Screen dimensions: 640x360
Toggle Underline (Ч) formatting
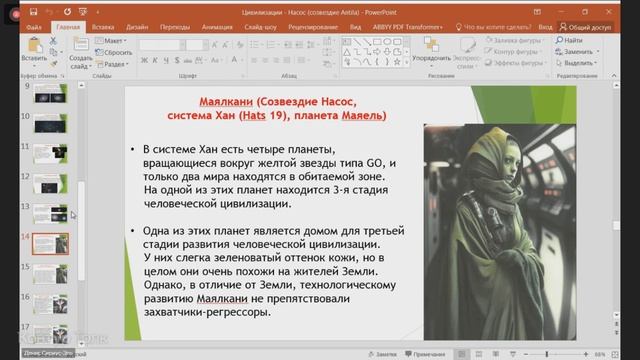coord(166,60)
